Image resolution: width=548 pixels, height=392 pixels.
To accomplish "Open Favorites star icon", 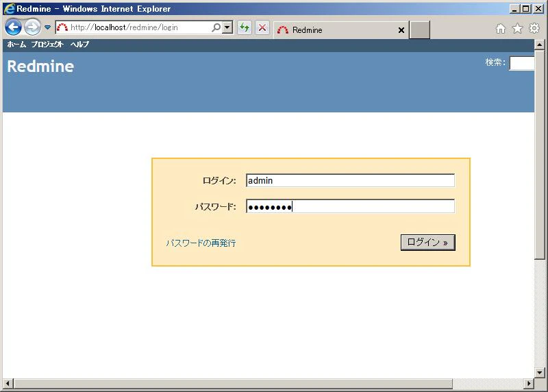I will (518, 28).
